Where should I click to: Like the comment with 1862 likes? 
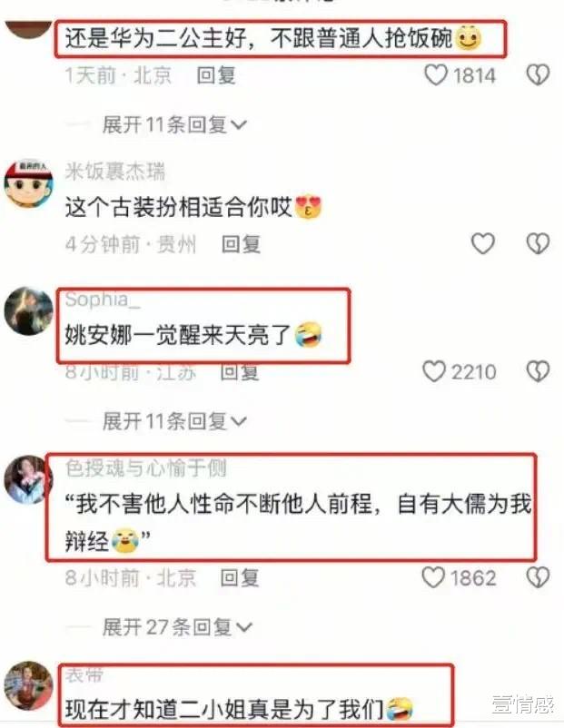click(x=433, y=577)
